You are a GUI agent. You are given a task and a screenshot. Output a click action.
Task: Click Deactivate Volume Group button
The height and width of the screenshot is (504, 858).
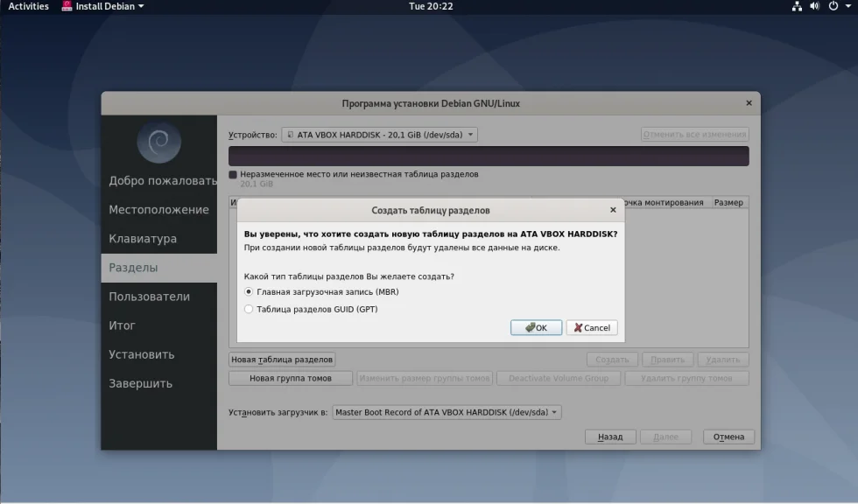click(x=559, y=378)
